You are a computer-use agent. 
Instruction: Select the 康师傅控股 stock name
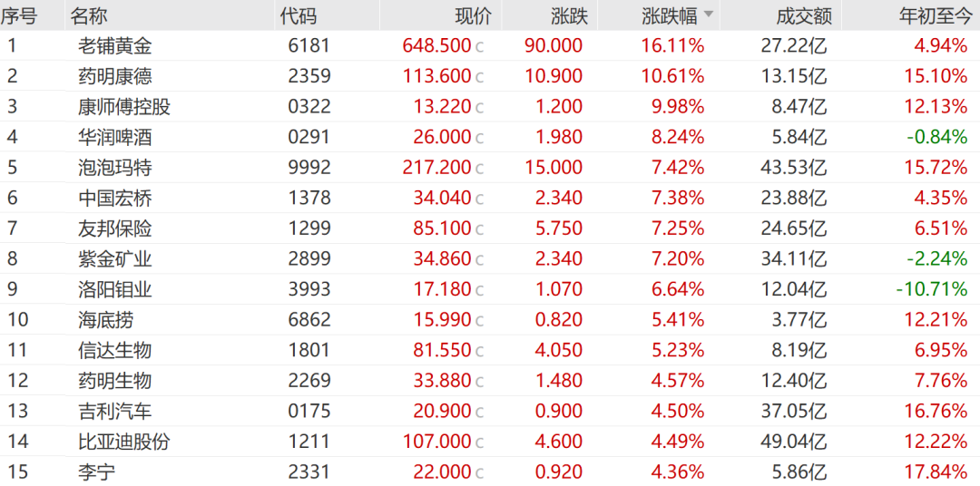[x=124, y=107]
